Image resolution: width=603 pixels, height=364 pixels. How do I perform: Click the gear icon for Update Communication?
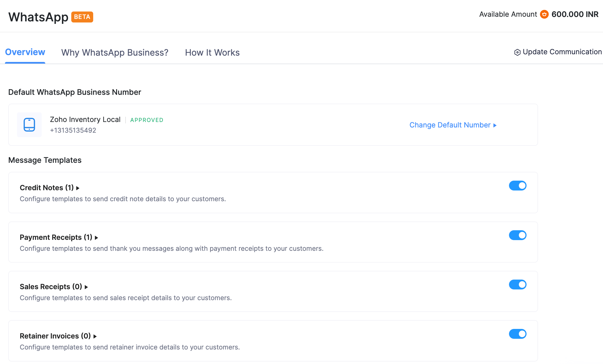pyautogui.click(x=517, y=52)
